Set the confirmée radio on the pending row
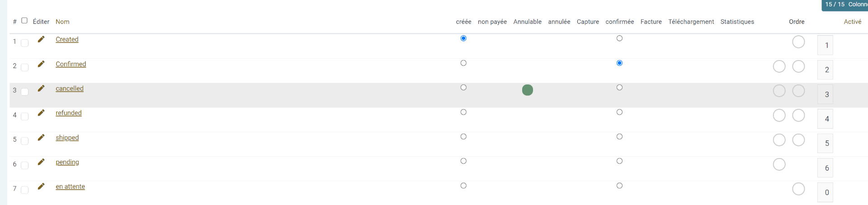 coord(619,161)
